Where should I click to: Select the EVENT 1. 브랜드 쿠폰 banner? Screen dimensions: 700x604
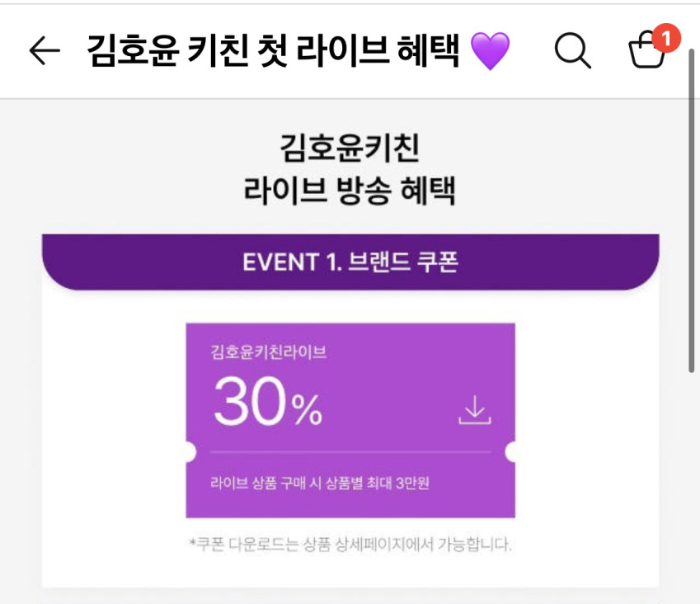pos(350,262)
